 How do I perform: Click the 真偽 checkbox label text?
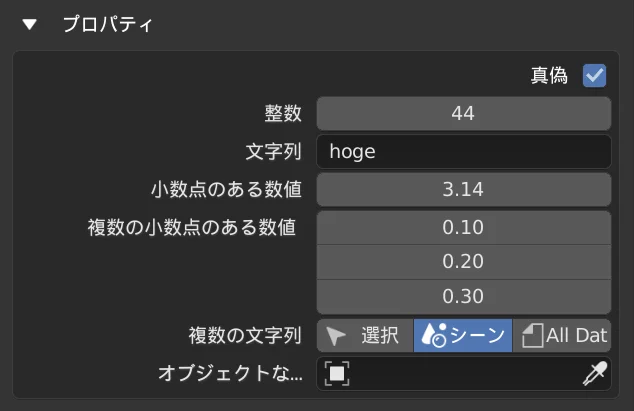549,75
